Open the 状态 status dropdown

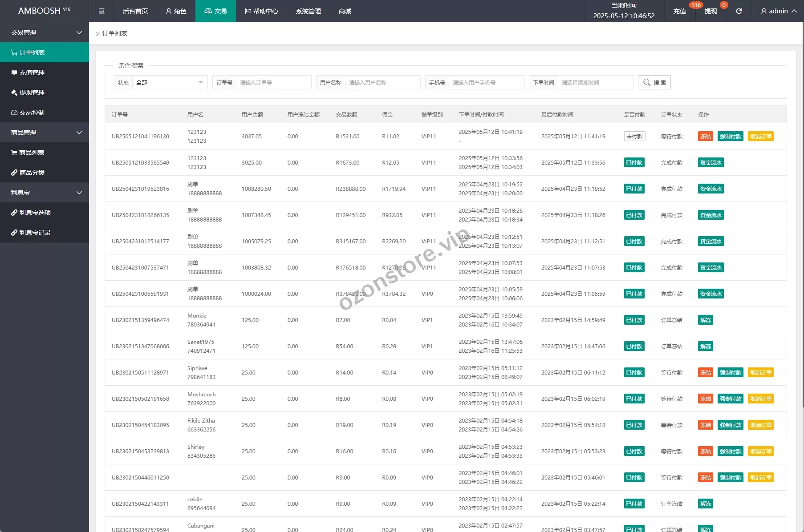click(169, 82)
